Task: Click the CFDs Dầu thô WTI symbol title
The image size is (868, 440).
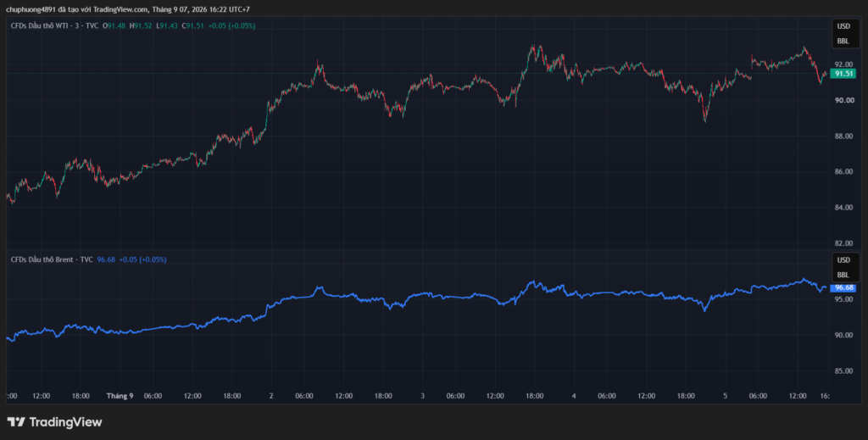Action: click(x=54, y=26)
